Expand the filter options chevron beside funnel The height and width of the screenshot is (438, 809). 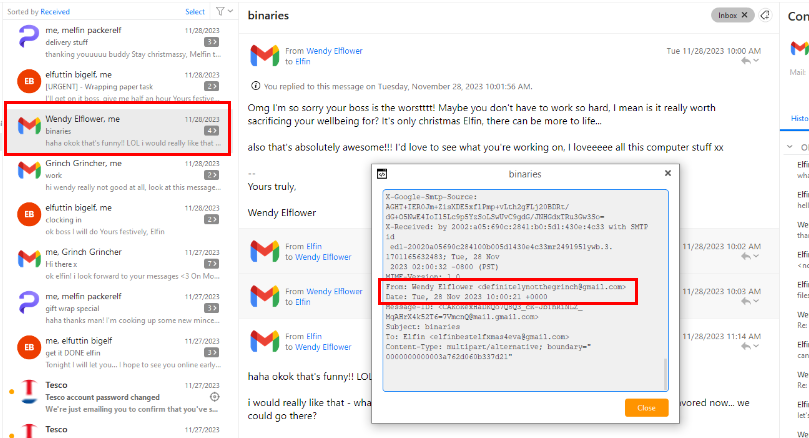click(231, 11)
